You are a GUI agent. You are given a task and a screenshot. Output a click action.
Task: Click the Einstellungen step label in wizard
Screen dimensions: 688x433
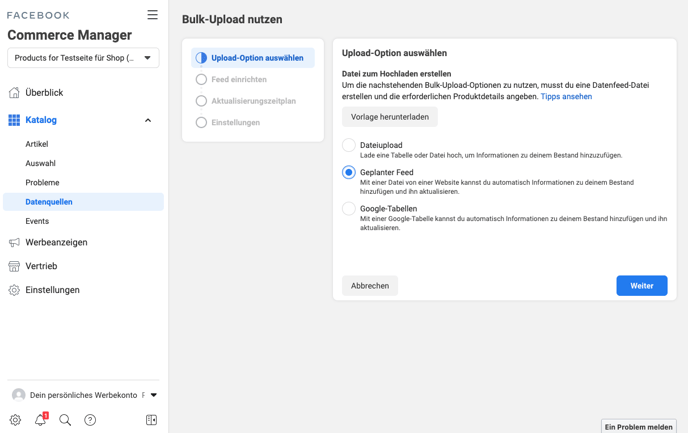(236, 122)
